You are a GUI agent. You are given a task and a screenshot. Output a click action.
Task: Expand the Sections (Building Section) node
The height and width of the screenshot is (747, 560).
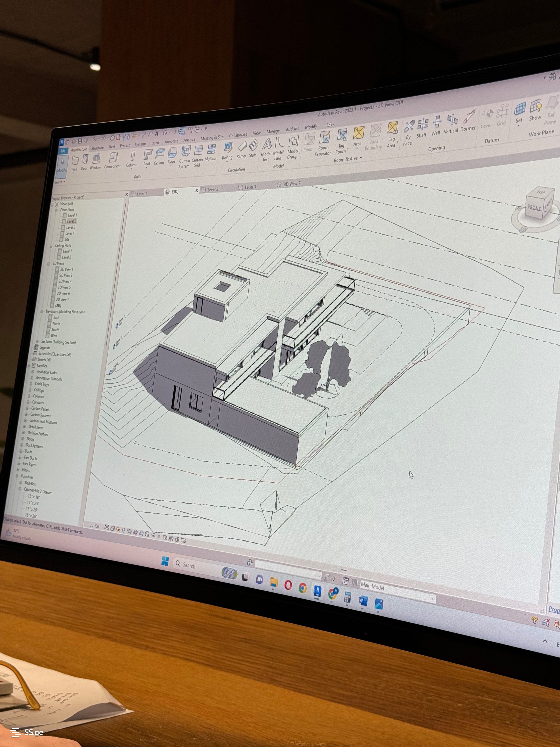(x=37, y=341)
